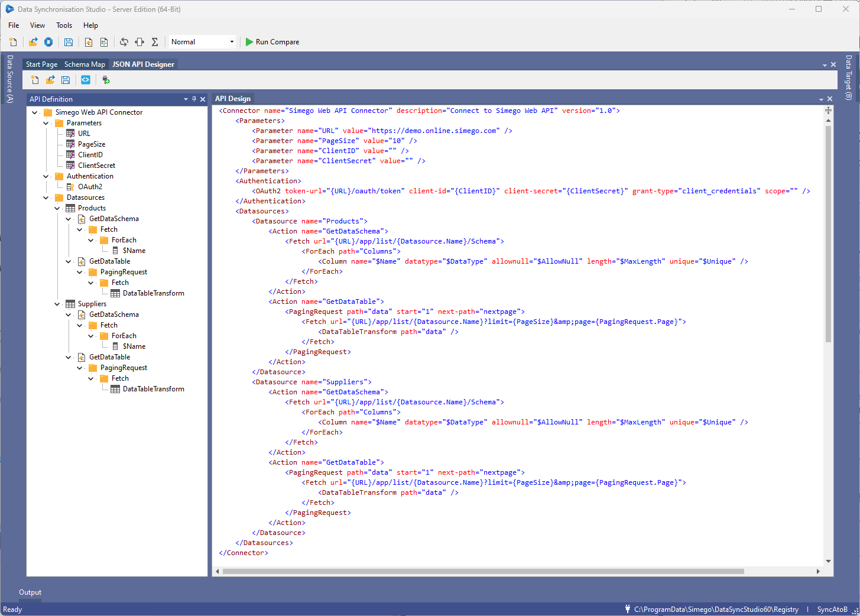Close the API Definition panel
This screenshot has width=860, height=616.
[203, 99]
